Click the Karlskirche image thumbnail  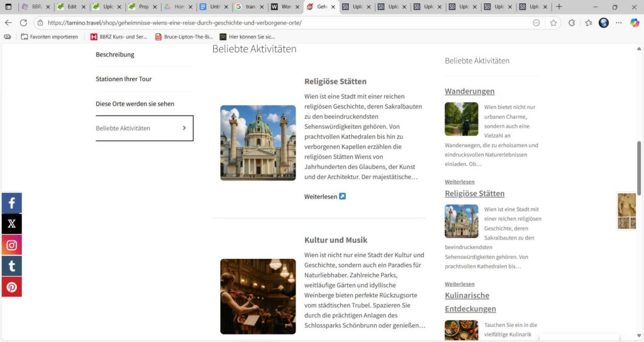(x=258, y=143)
